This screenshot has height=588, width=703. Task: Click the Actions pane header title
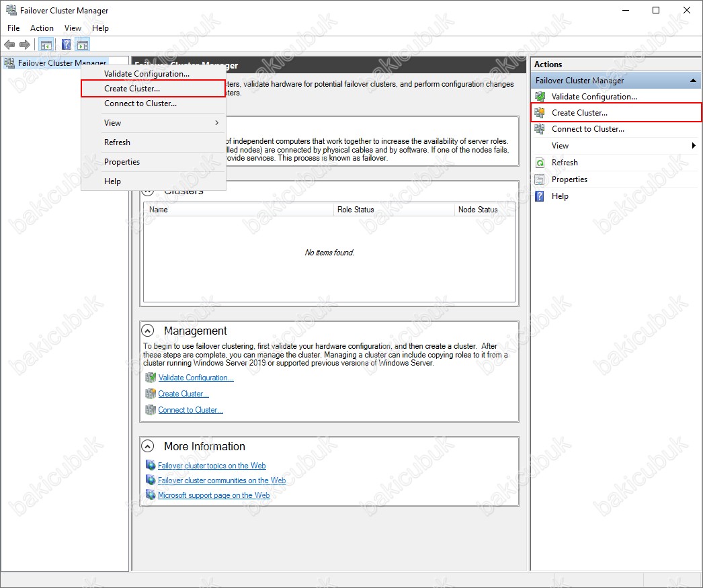pyautogui.click(x=548, y=64)
